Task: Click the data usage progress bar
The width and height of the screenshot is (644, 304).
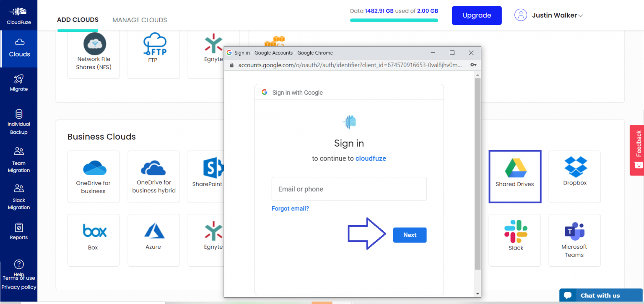Action: point(394,19)
